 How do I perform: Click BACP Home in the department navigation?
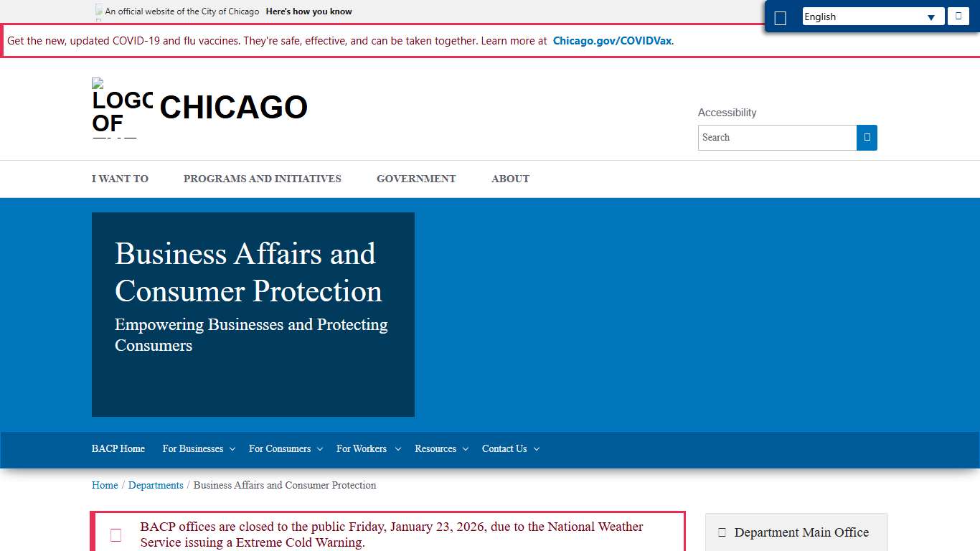(x=118, y=449)
